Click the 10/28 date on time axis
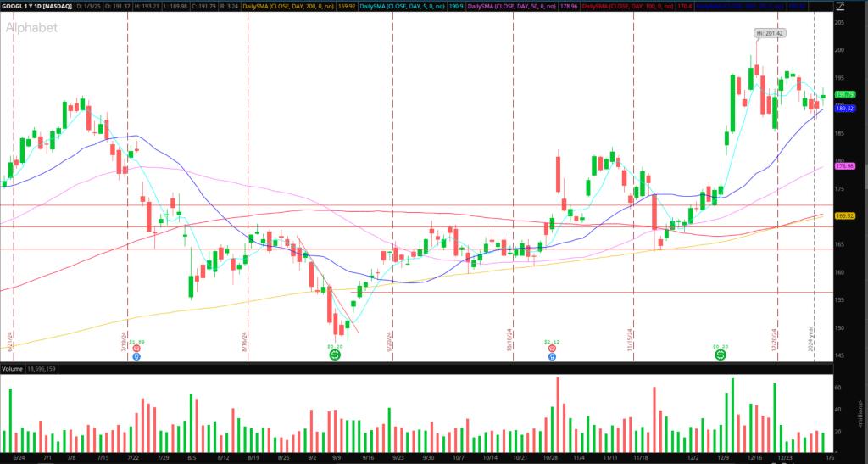Image resolution: width=868 pixels, height=464 pixels. (550, 458)
